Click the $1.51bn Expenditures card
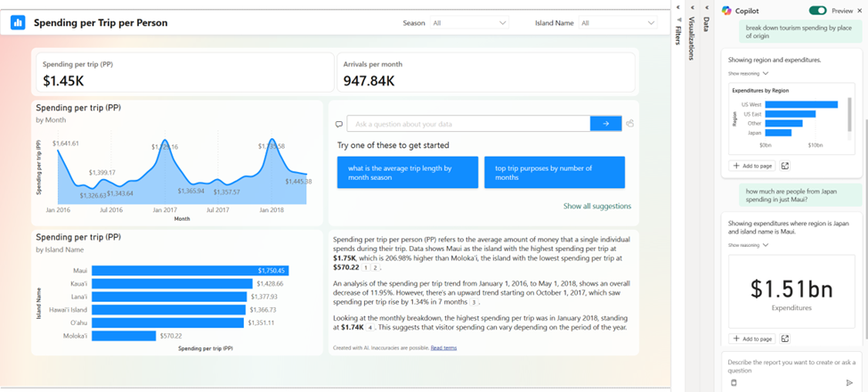868x392 pixels. tap(791, 293)
